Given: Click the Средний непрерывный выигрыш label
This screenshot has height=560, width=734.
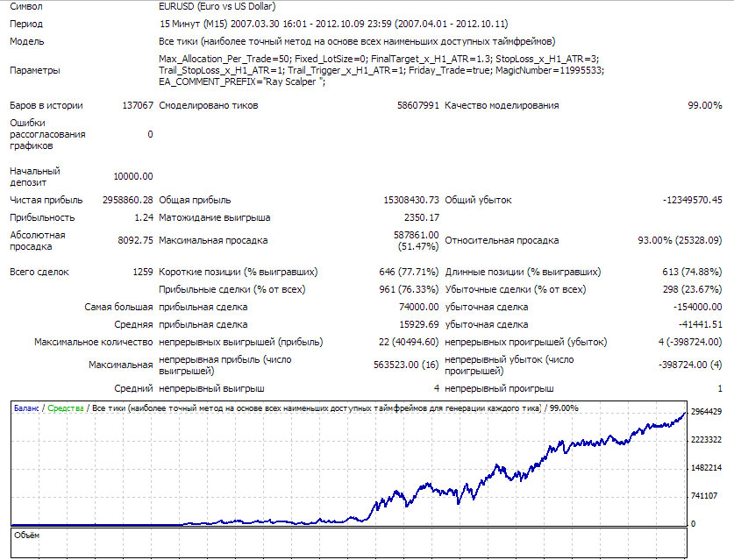Looking at the screenshot, I should coord(189,389).
